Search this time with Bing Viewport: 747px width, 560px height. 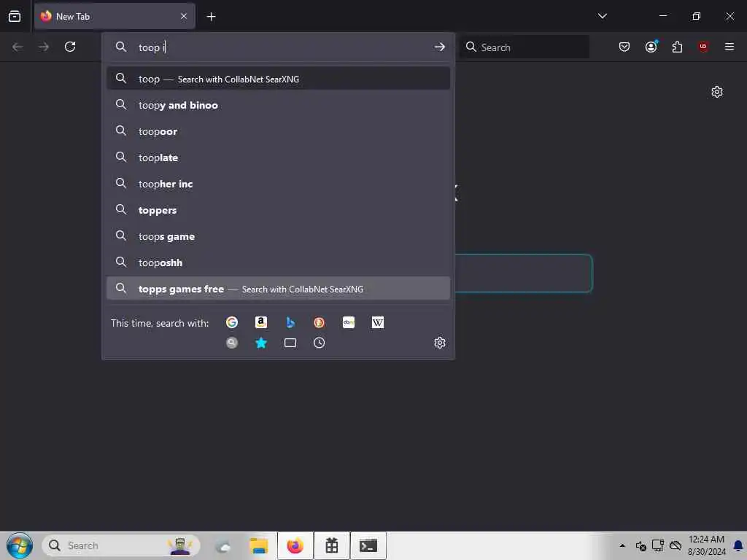[x=290, y=322]
